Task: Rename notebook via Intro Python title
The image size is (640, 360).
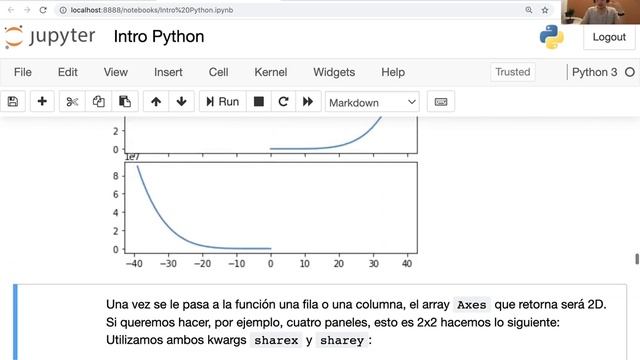Action: (159, 37)
